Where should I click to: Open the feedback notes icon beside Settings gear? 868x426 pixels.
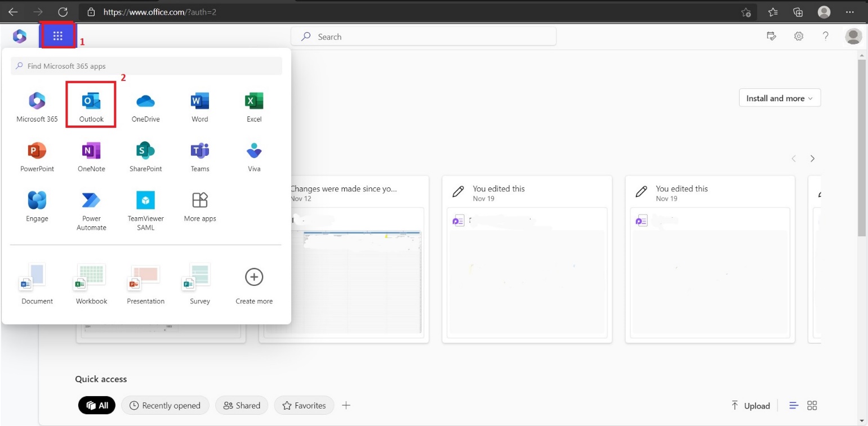[772, 37]
